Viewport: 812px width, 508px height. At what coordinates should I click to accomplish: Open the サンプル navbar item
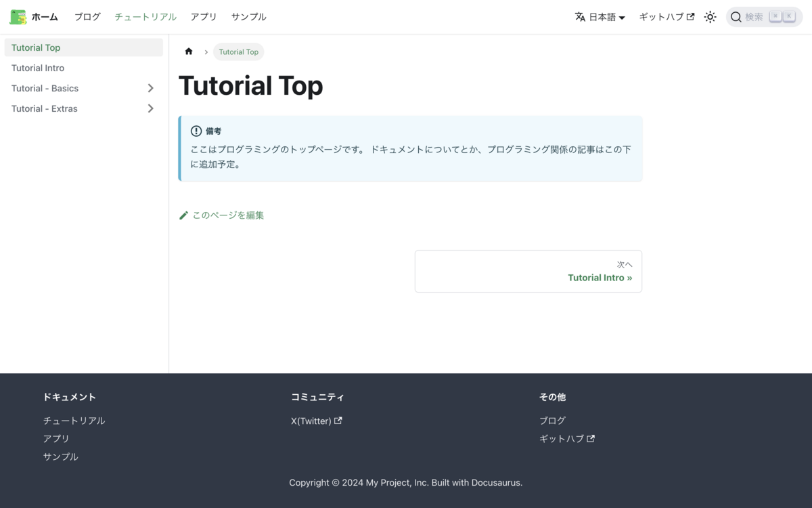pyautogui.click(x=248, y=17)
